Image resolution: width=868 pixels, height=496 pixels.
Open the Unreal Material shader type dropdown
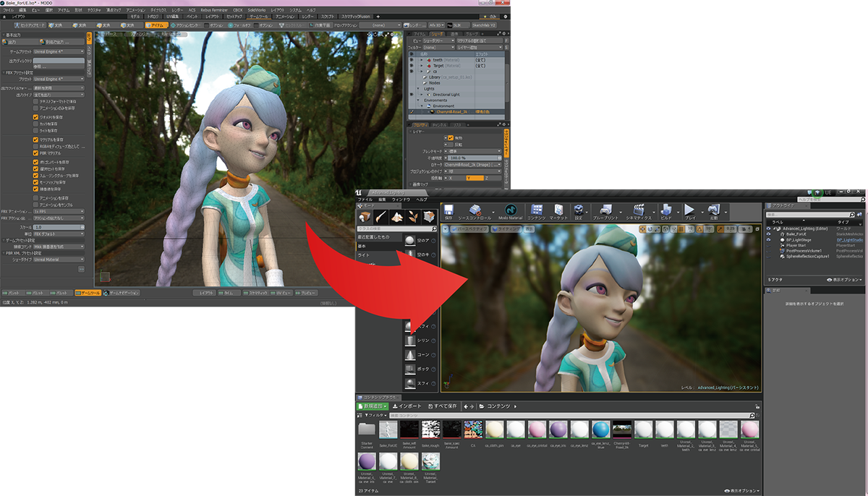tap(59, 259)
